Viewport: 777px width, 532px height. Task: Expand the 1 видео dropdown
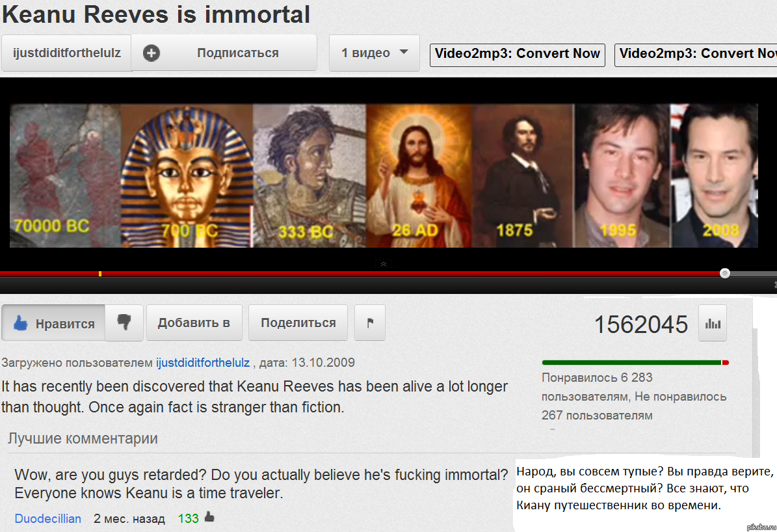click(374, 53)
